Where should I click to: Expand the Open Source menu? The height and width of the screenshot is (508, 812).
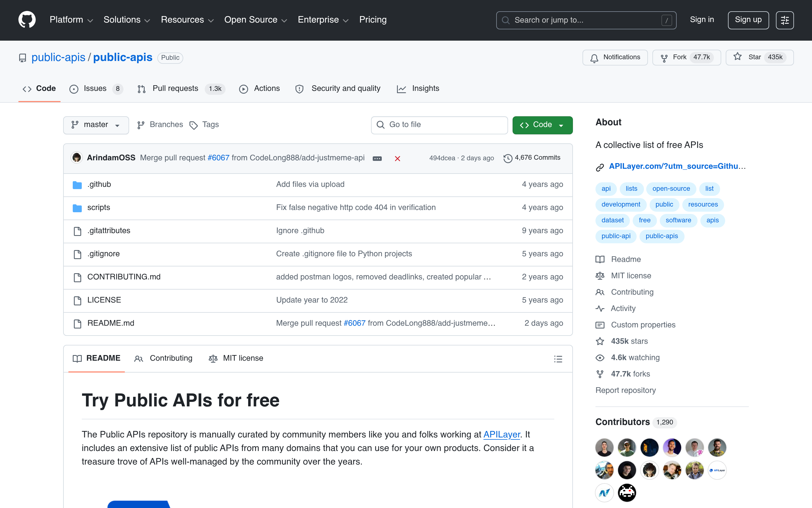[256, 20]
